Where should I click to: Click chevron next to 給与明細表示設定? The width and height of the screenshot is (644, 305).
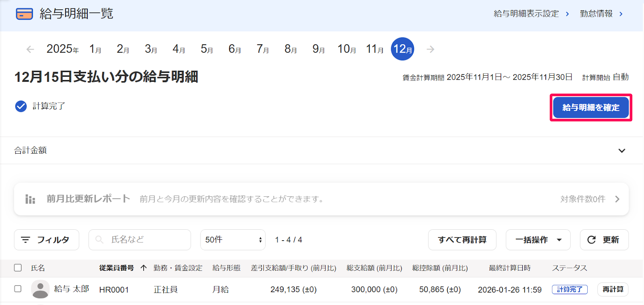[x=567, y=14]
